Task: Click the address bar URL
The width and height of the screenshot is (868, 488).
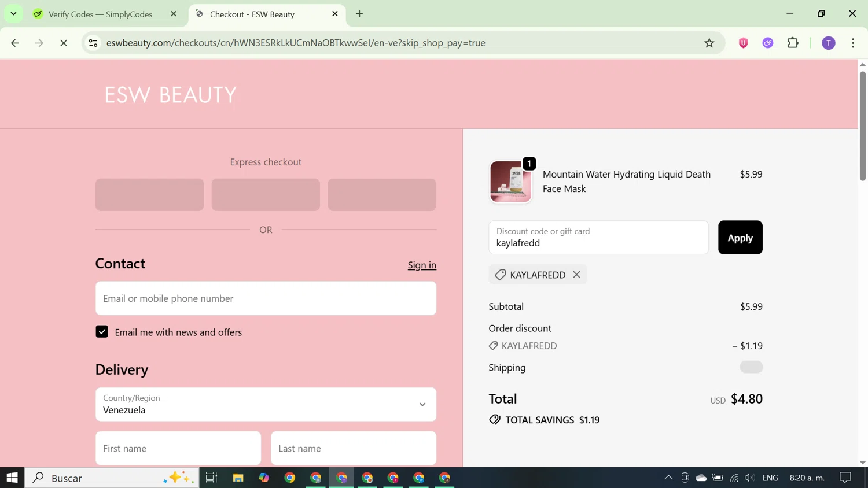Action: (x=296, y=43)
